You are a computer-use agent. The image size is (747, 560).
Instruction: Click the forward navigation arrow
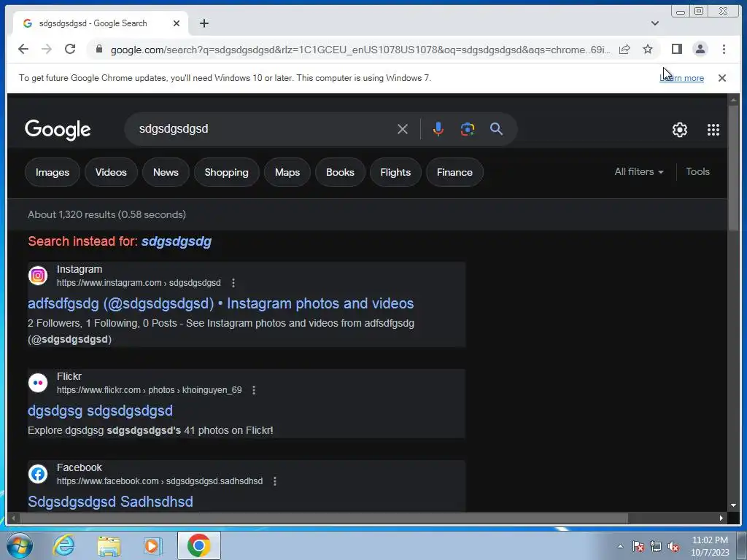(47, 49)
